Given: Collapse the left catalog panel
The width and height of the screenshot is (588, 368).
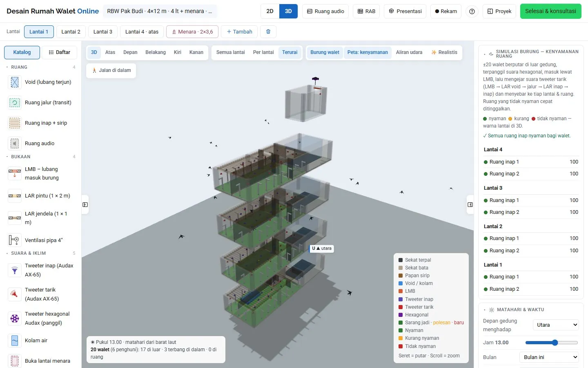Looking at the screenshot, I should (x=85, y=204).
